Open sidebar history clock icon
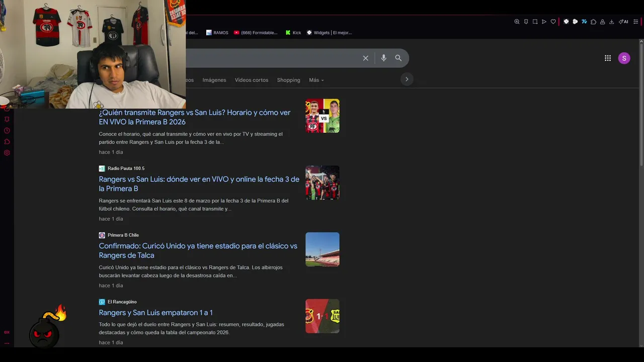This screenshot has height=362, width=644. [x=7, y=130]
